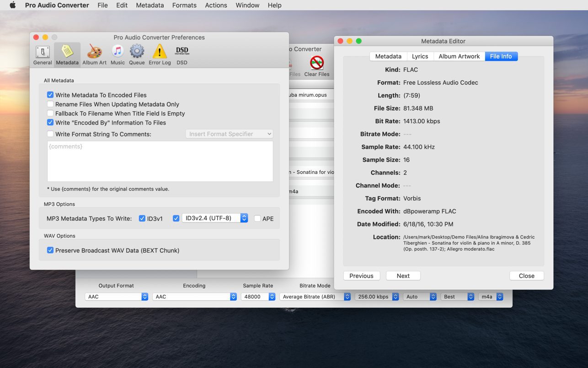Open the Queue preferences pane
The image size is (588, 368).
(x=137, y=55)
